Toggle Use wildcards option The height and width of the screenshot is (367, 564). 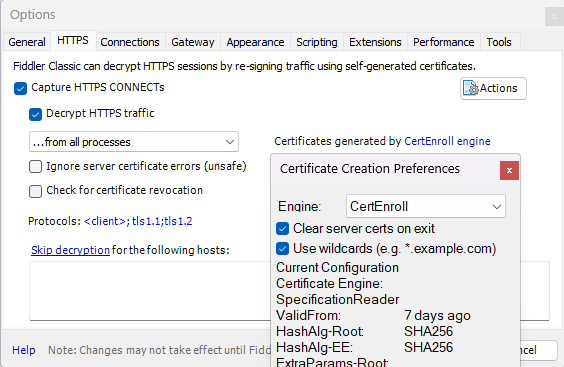pos(282,249)
